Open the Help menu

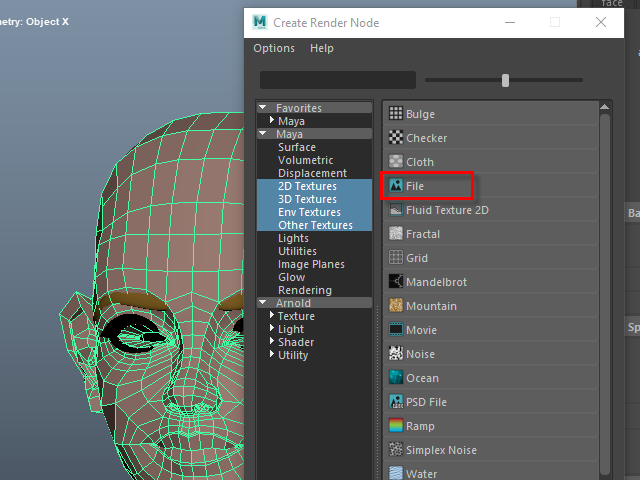pyautogui.click(x=322, y=48)
